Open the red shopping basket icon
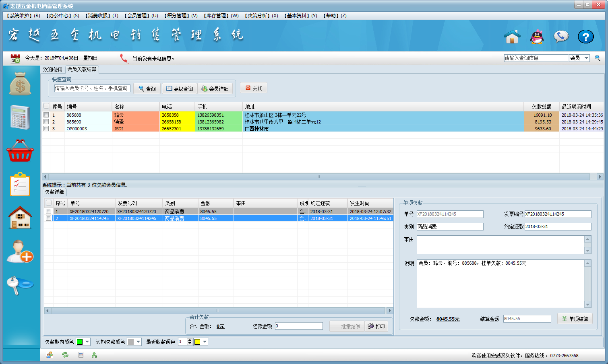 pos(20,151)
